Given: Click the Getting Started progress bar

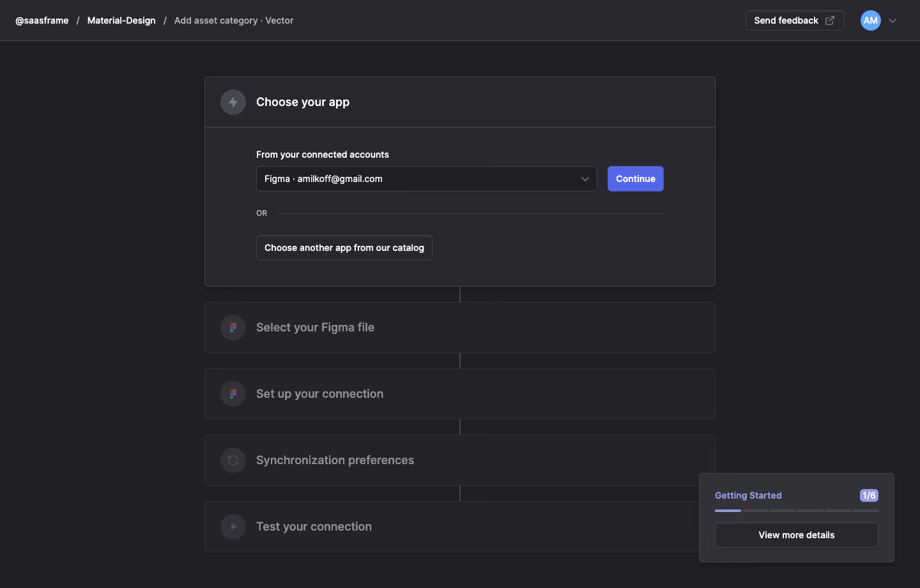Looking at the screenshot, I should tap(797, 511).
